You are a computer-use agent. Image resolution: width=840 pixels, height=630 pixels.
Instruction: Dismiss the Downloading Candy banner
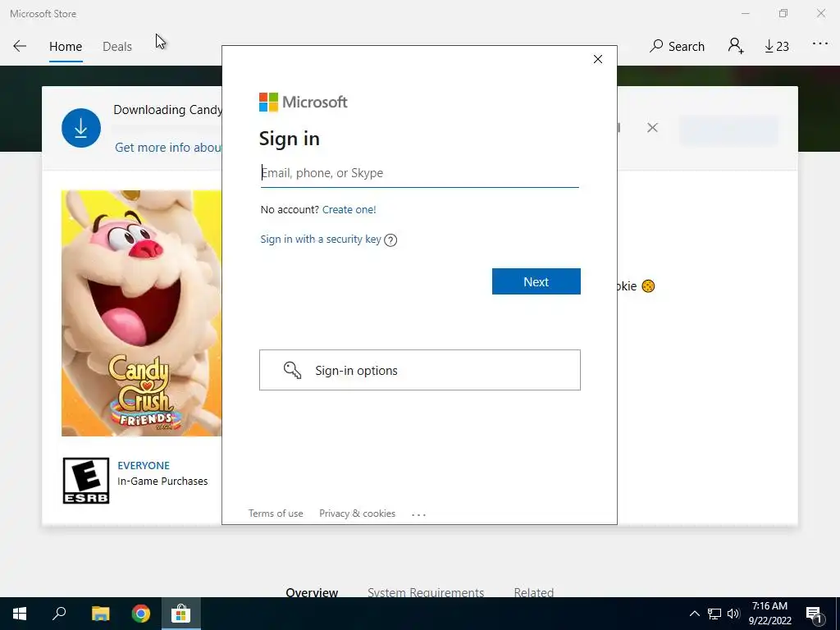click(x=652, y=127)
